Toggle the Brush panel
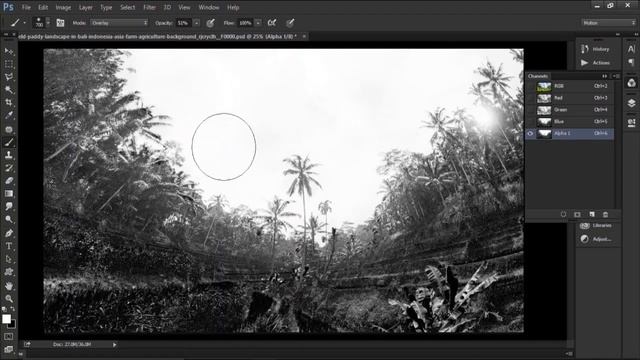 [60, 23]
